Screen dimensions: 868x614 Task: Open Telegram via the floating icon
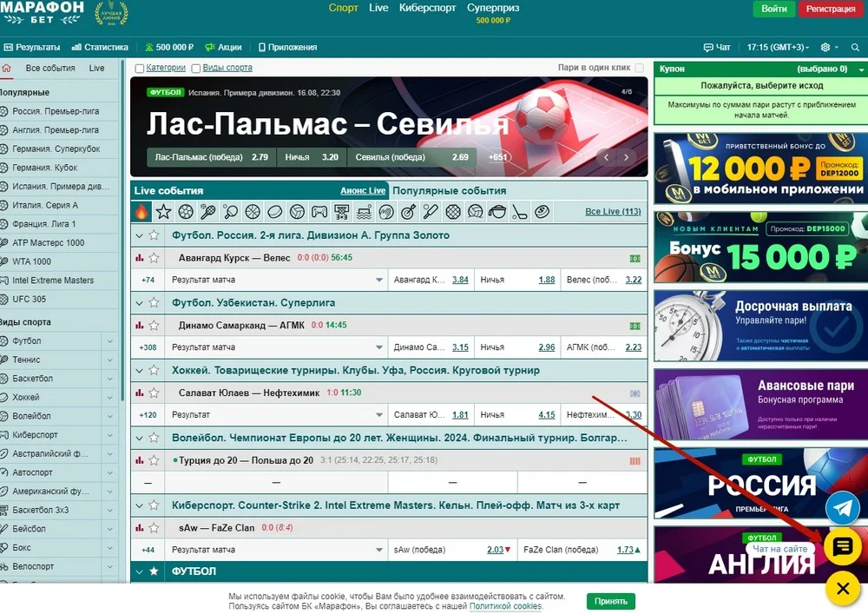pos(841,507)
